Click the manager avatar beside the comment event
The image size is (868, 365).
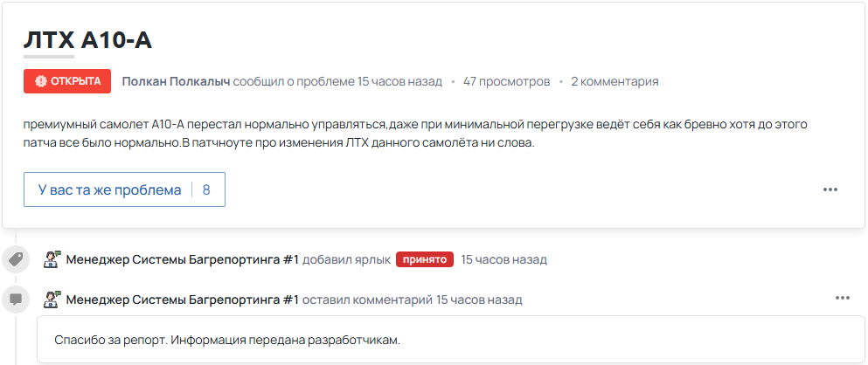coord(52,300)
